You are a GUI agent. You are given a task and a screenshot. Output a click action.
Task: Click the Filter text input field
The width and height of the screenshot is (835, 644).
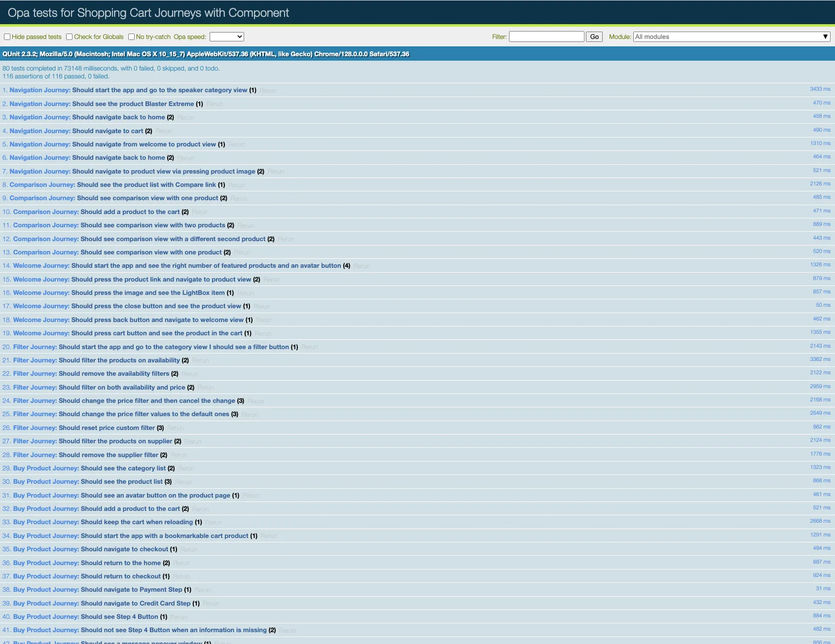(x=546, y=37)
